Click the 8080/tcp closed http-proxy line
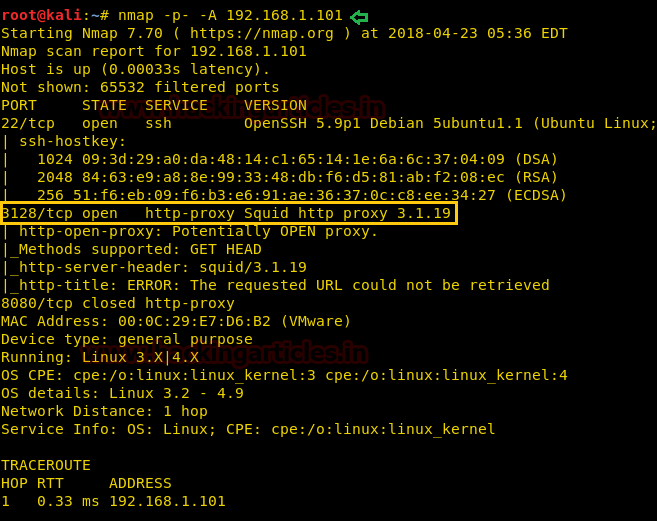The image size is (657, 521). point(118,303)
